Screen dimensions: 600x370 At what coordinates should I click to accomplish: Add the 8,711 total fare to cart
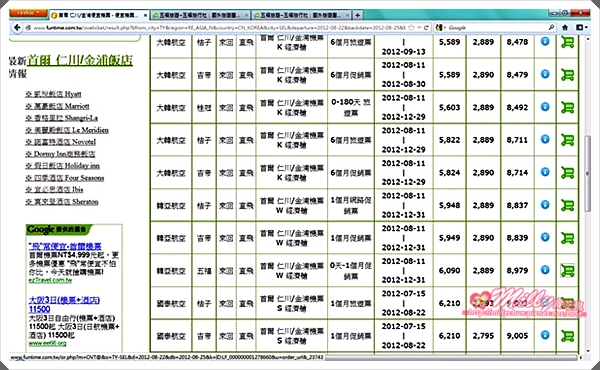[567, 140]
